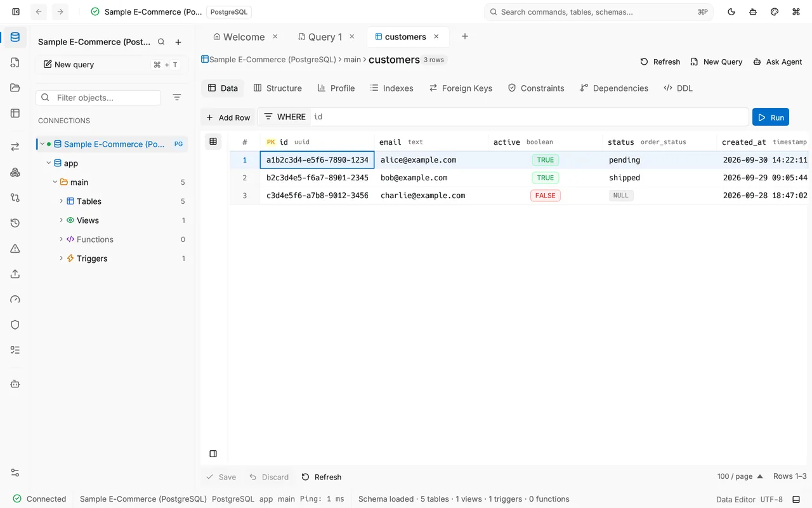This screenshot has width=812, height=508.
Task: Open the settings sliders icon at rail bottom
Action: 15,472
